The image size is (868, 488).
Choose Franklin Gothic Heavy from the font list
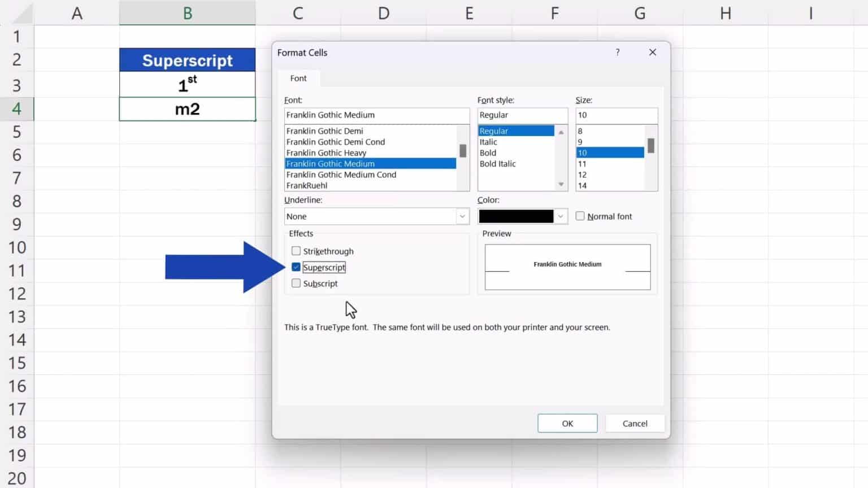coord(326,152)
